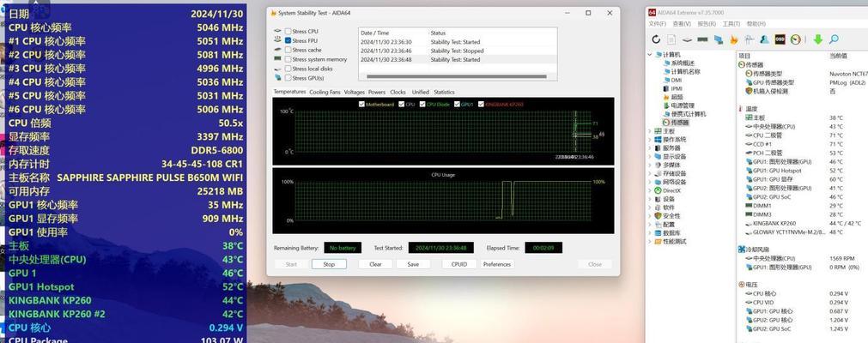The image size is (868, 343).
Task: Expand the 存储设备 tree node arrow
Action: [x=650, y=174]
